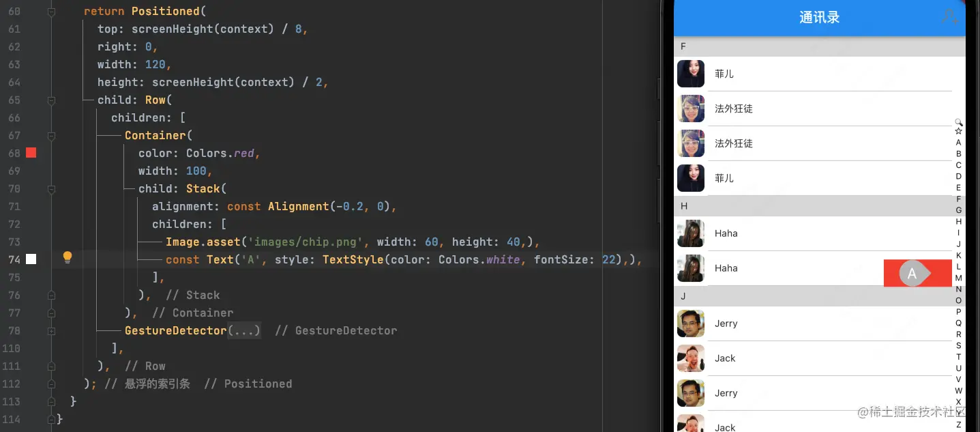
Task: Tap the add contact icon in header
Action: coord(949,17)
